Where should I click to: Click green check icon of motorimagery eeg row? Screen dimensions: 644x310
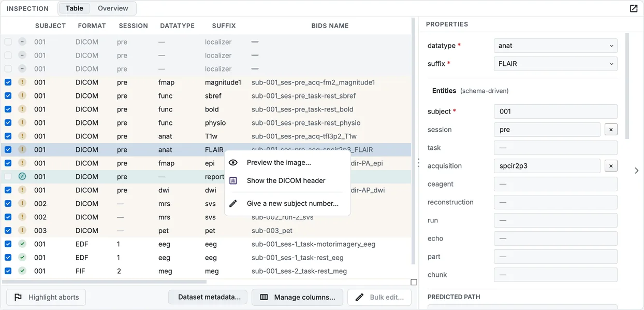(22, 244)
